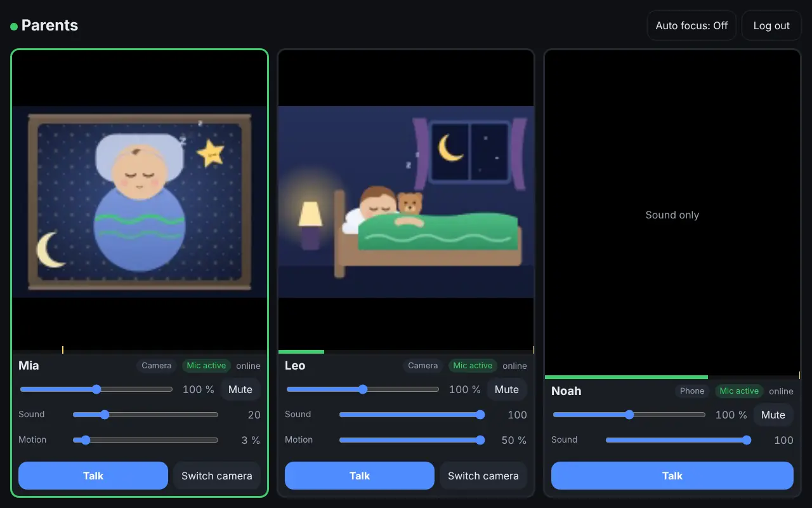The width and height of the screenshot is (812, 508).
Task: Click Mia's Motion value 3 %
Action: 251,440
